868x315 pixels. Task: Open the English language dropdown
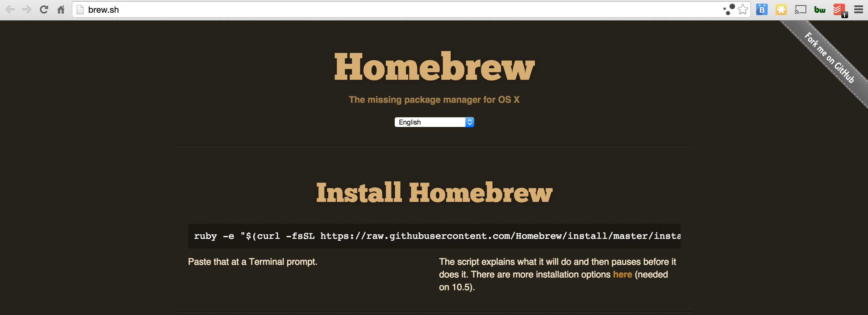434,122
